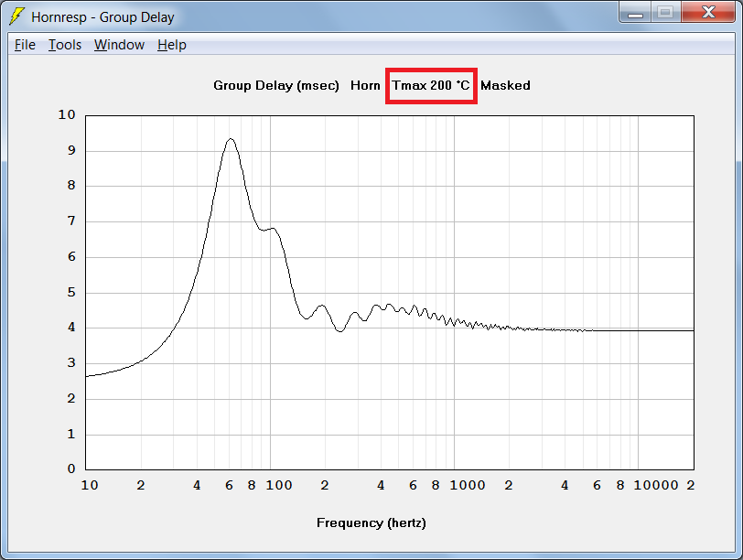Click the '10' y-axis top value label

pyautogui.click(x=67, y=115)
